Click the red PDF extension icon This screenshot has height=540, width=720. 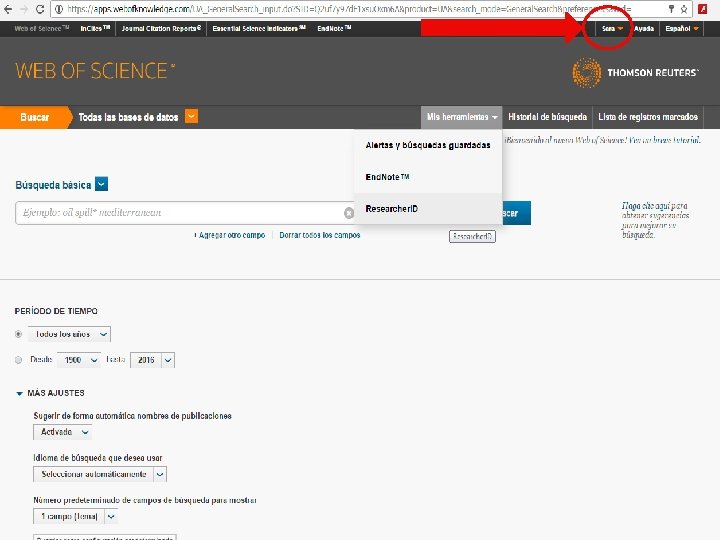click(703, 9)
